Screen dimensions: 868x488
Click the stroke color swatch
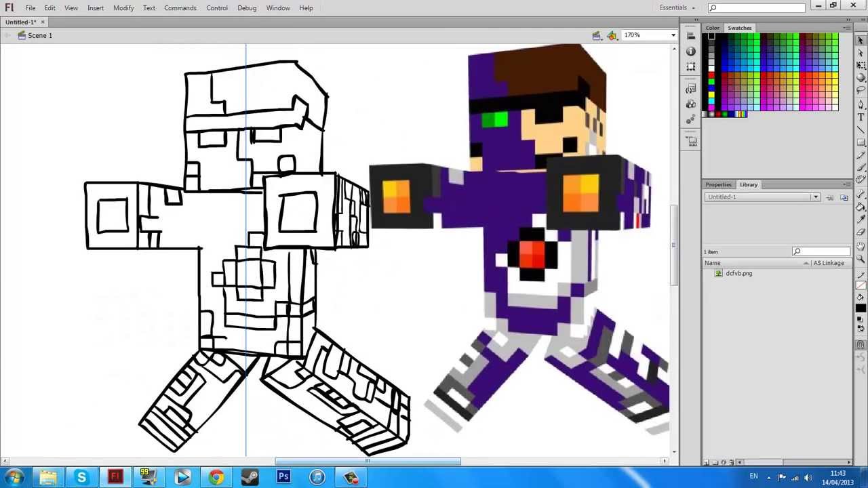pyautogui.click(x=861, y=285)
